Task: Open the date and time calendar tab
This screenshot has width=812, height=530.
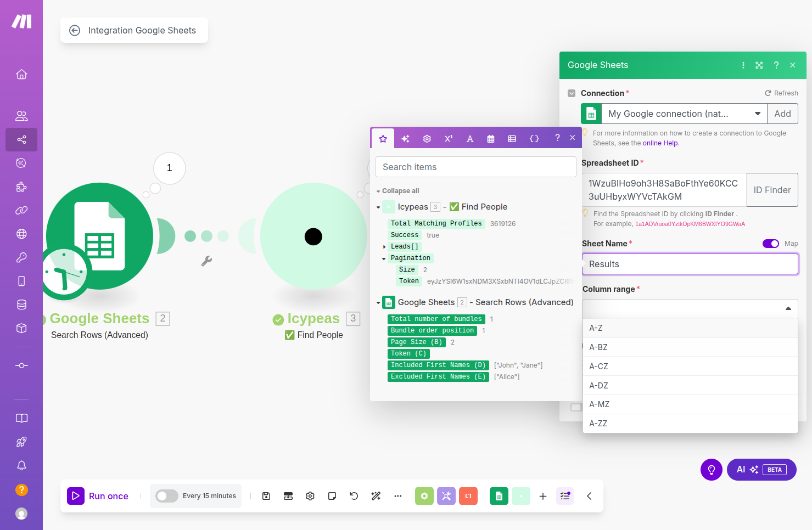Action: [x=491, y=139]
